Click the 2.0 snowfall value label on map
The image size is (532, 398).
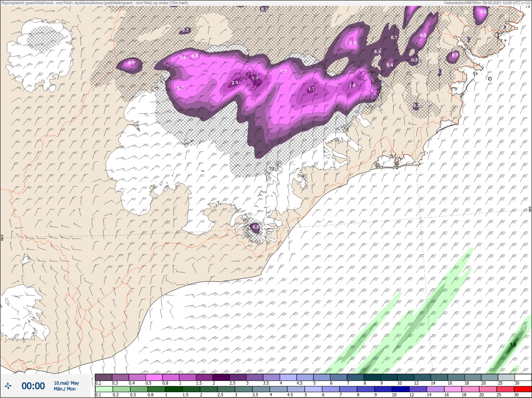235,83
